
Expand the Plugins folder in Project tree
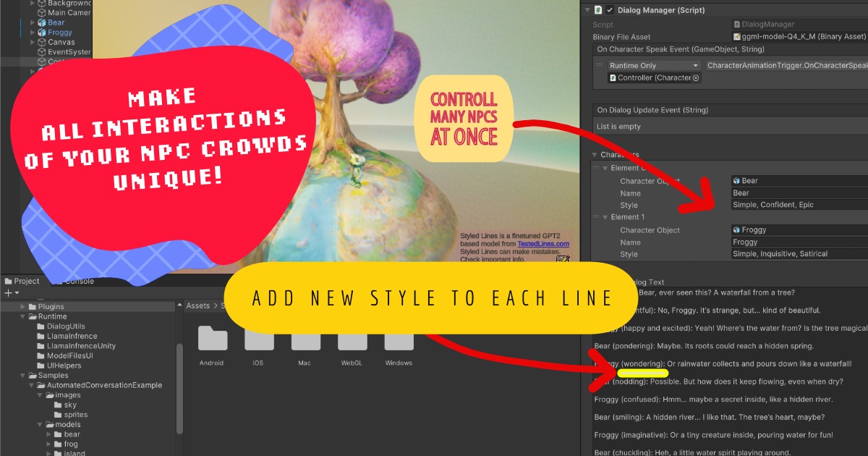pyautogui.click(x=23, y=307)
